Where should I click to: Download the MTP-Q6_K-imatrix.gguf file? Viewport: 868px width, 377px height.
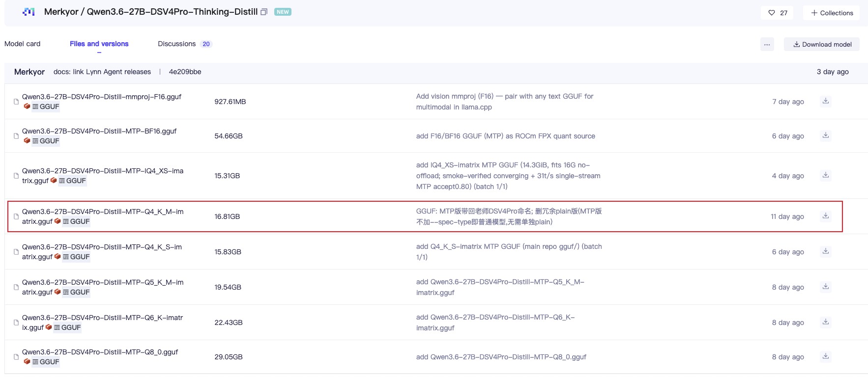point(826,322)
